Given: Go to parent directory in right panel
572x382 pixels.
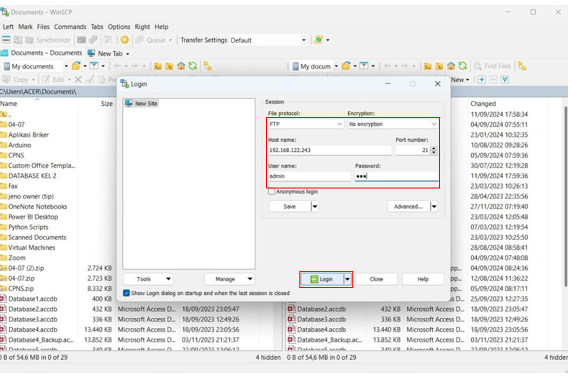Looking at the screenshot, I should coord(428,66).
